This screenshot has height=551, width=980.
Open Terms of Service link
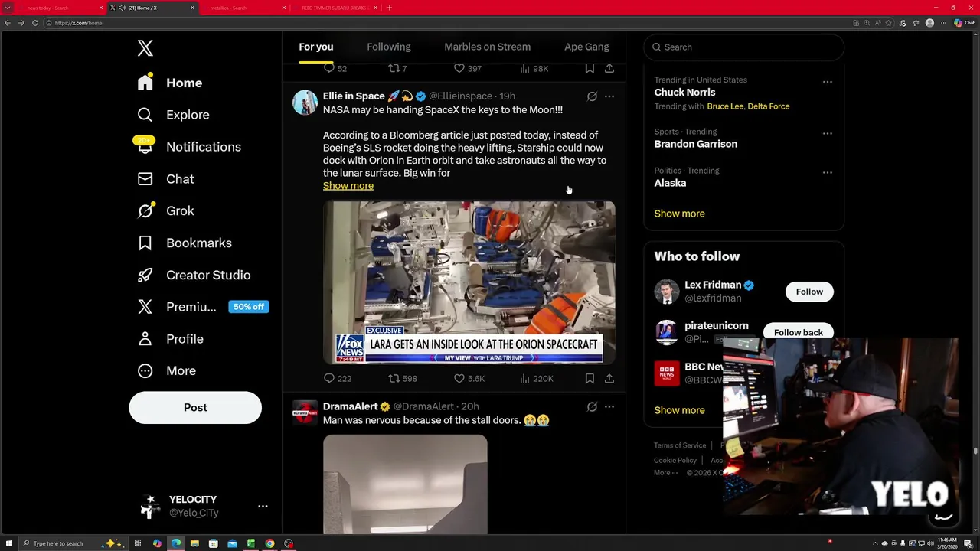tap(680, 445)
